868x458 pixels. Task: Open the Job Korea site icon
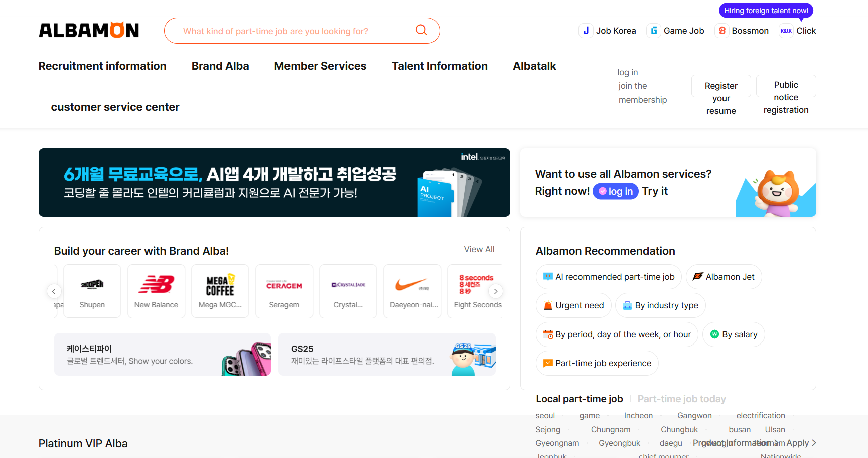coord(586,31)
